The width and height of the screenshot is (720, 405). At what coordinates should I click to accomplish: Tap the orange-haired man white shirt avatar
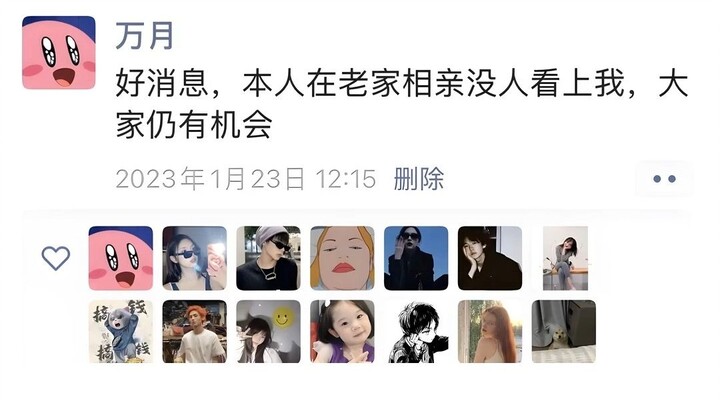tap(195, 332)
